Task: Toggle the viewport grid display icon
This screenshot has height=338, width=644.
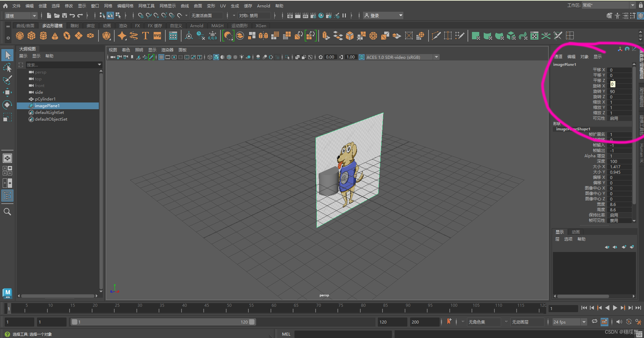Action: pos(161,57)
